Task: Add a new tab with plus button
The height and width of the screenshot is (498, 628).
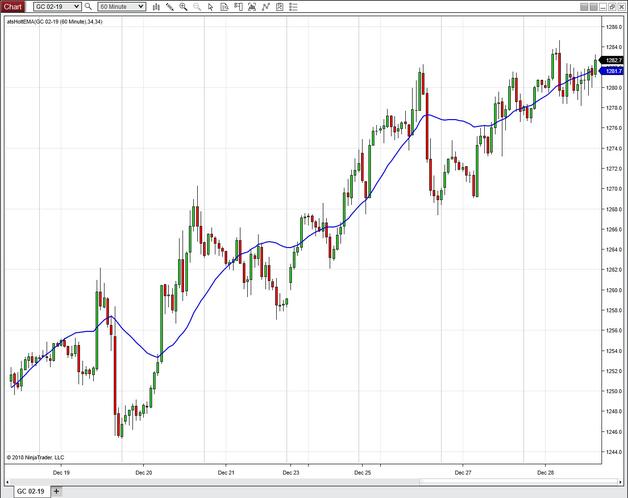Action: tap(57, 491)
